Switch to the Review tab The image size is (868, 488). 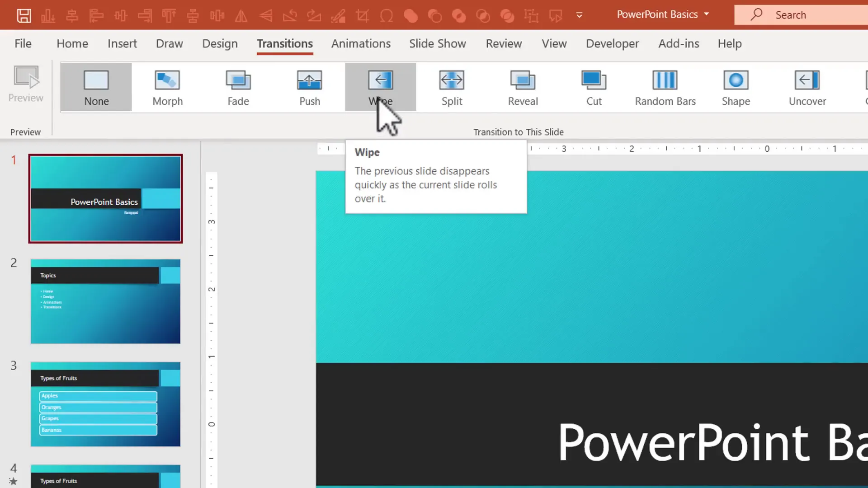pos(504,43)
